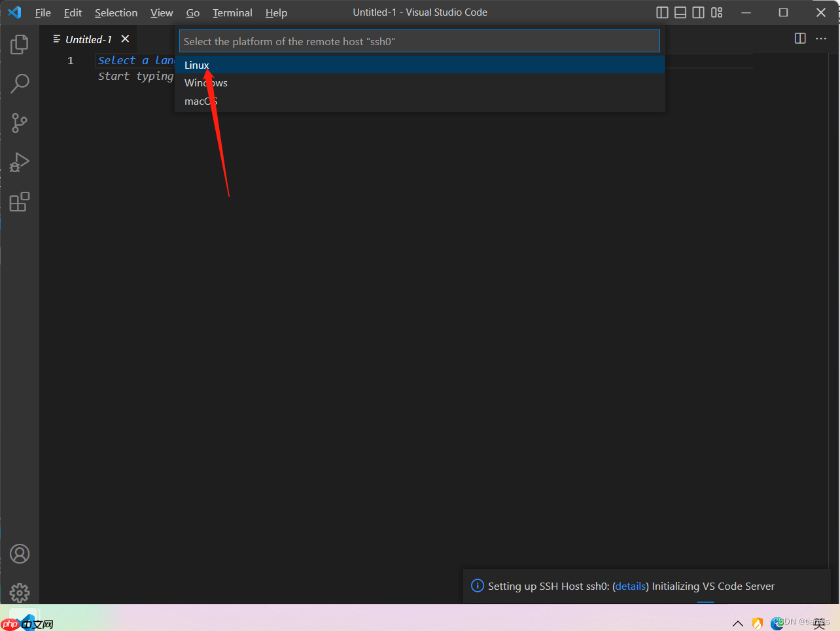Open the File menu

tap(43, 12)
